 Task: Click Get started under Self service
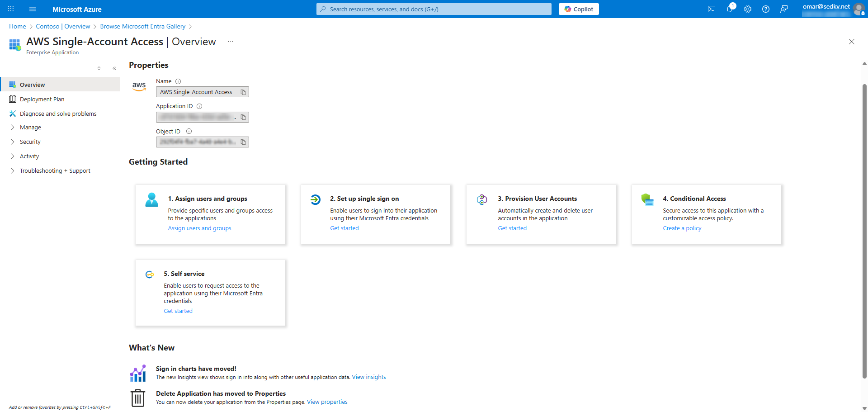point(178,311)
